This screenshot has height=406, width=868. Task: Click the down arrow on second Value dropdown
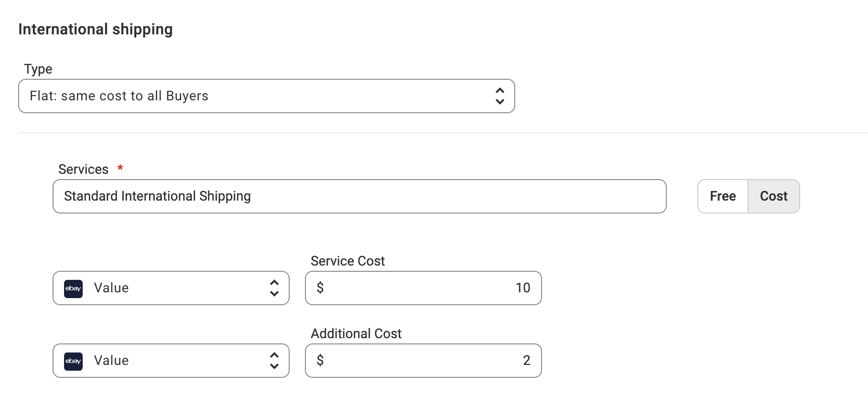274,366
